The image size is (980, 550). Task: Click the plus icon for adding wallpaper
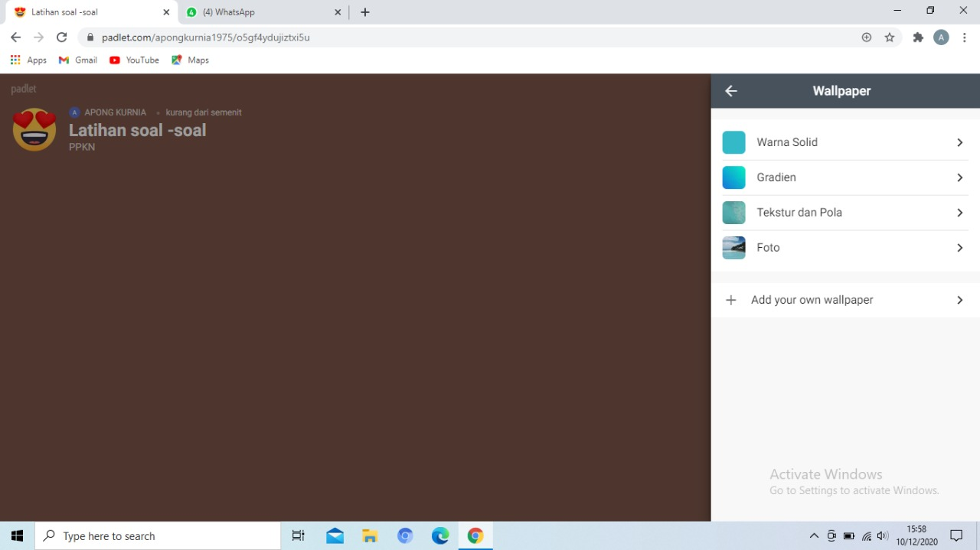coord(731,300)
